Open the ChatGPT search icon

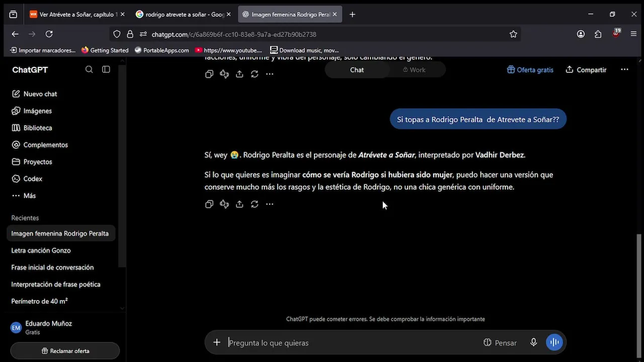[89, 69]
